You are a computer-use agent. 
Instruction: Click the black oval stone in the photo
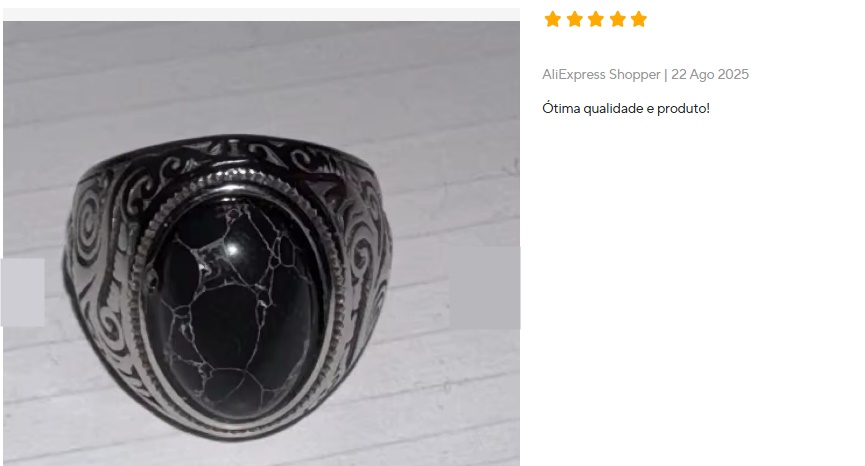tap(236, 307)
